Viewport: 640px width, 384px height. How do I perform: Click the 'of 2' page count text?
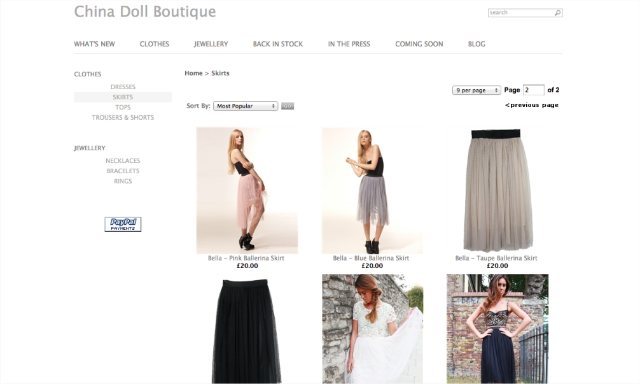point(553,90)
